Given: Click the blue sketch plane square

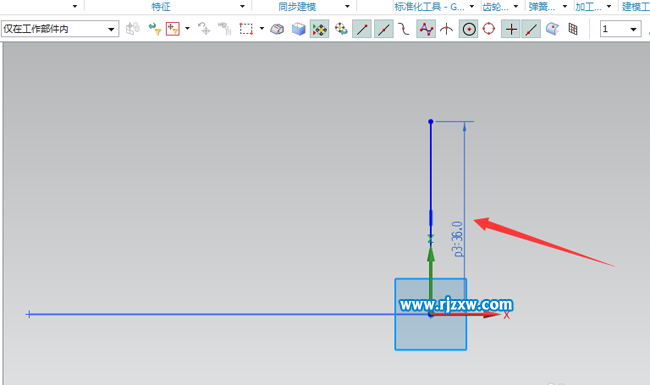Looking at the screenshot, I should click(x=431, y=314).
